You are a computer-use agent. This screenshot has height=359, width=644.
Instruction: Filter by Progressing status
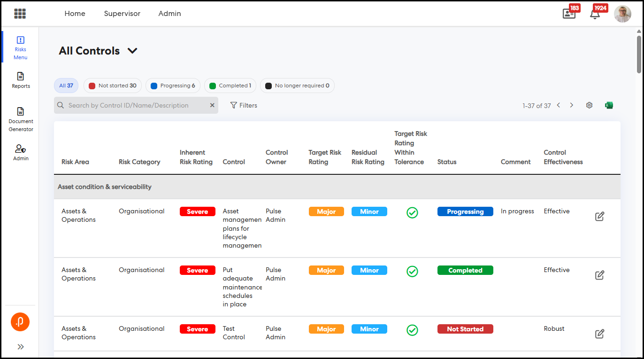(x=173, y=86)
